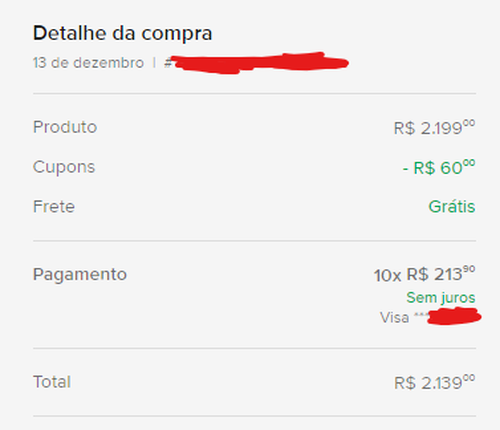500x430 pixels.
Task: Click the 'Detalhe da compra' heading
Action: click(x=122, y=33)
